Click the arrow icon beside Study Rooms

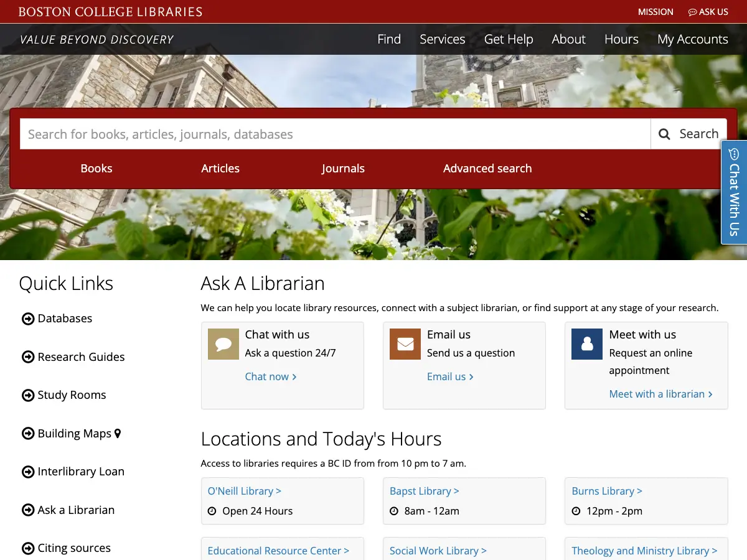28,395
